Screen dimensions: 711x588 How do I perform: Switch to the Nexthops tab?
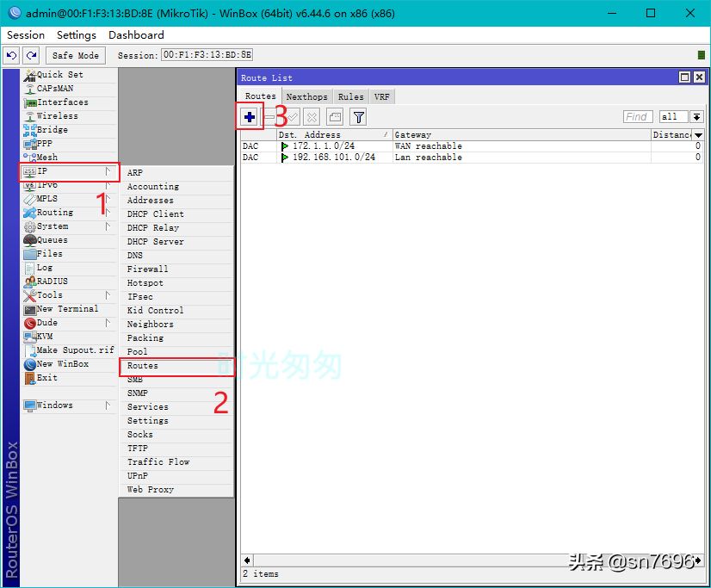pyautogui.click(x=306, y=96)
